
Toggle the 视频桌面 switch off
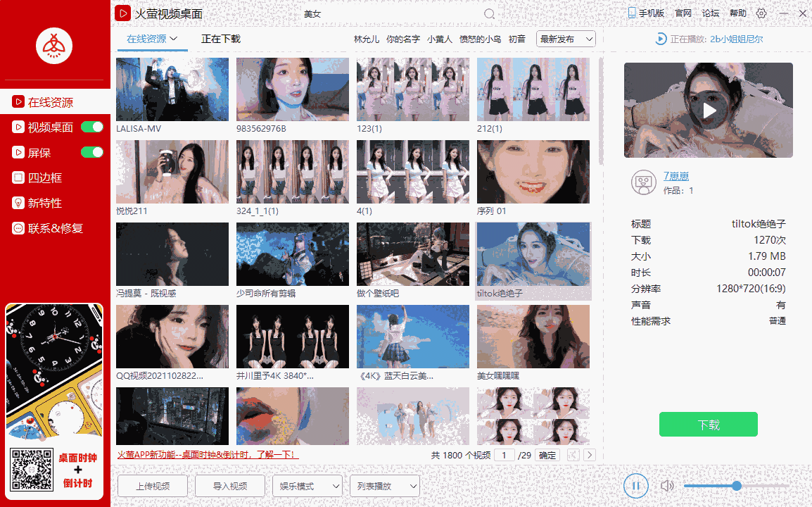pos(91,127)
